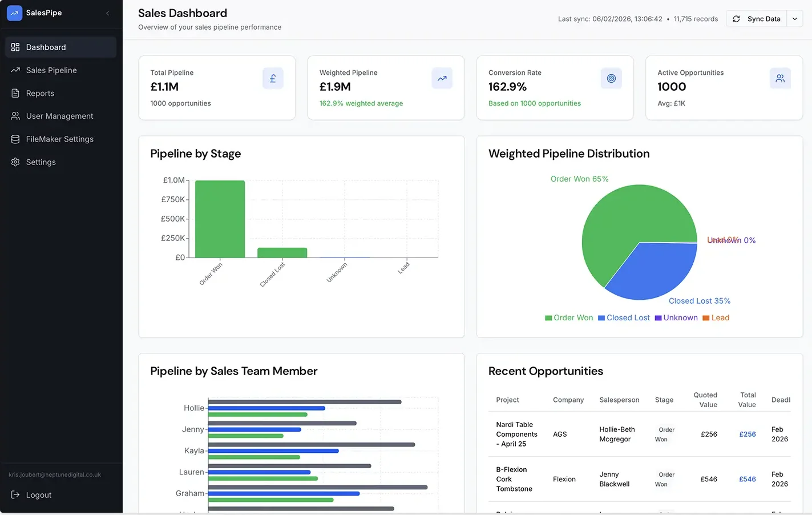The height and width of the screenshot is (515, 812).
Task: Click the trend icon on Weighted Pipeline card
Action: [x=442, y=79]
